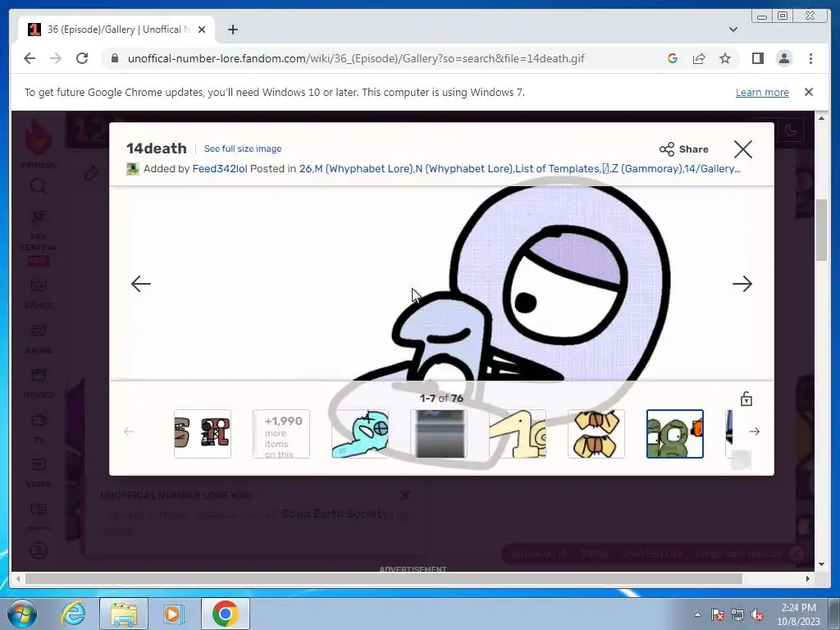
Task: Click the horizontal scrollbar thumb
Action: 384,578
